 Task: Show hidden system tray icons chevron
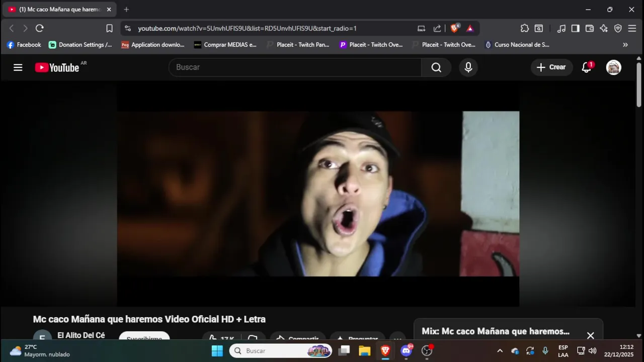pyautogui.click(x=500, y=351)
